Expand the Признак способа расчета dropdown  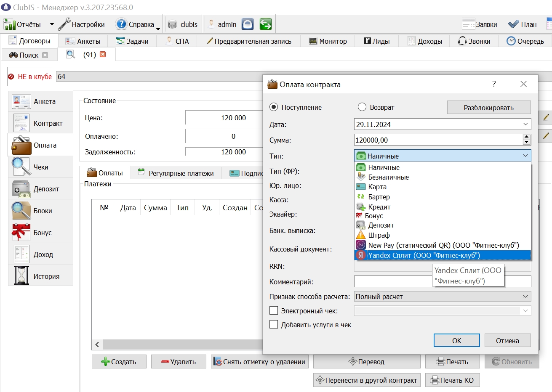525,297
